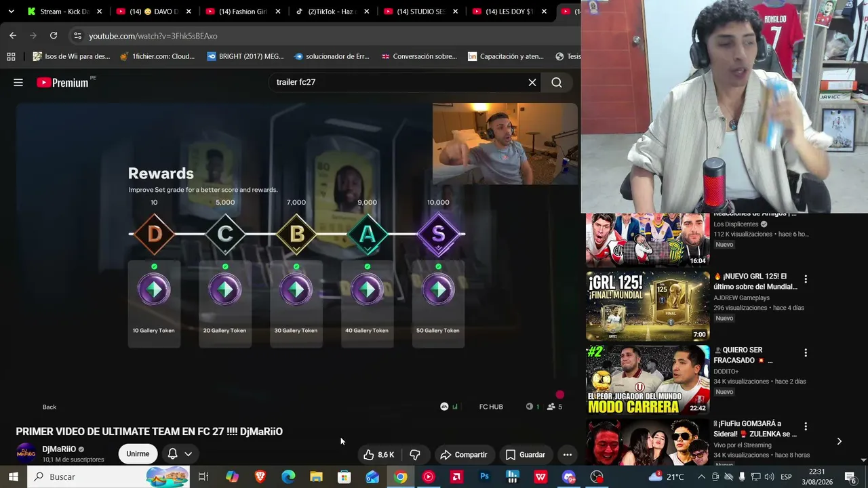Go back with the browser back arrow
Screen dimensions: 868x488
[13, 35]
